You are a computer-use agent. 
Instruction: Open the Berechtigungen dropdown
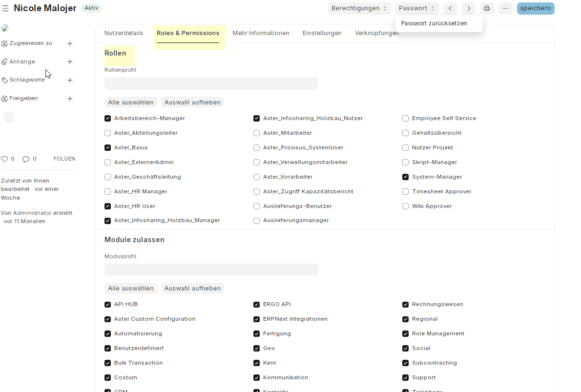pos(359,8)
